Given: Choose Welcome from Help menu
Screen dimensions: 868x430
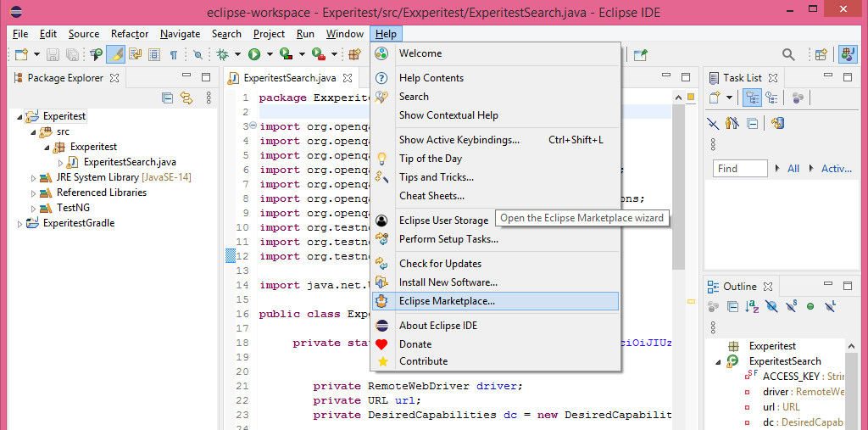Looking at the screenshot, I should pos(495,53).
